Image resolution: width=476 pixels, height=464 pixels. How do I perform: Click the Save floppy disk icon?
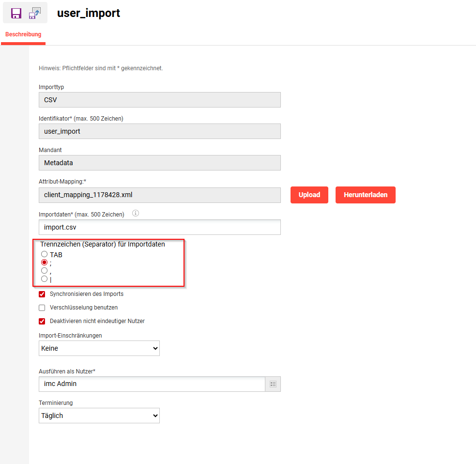[x=16, y=13]
